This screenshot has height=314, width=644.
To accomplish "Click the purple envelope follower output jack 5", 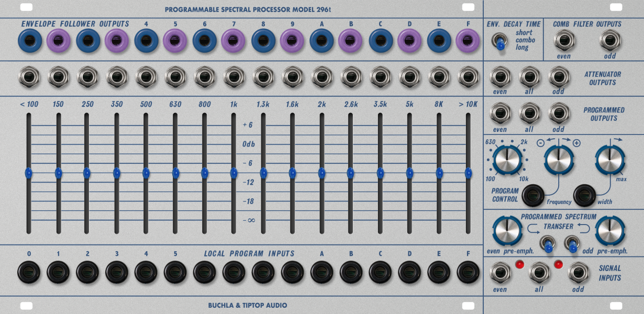I will (x=175, y=41).
